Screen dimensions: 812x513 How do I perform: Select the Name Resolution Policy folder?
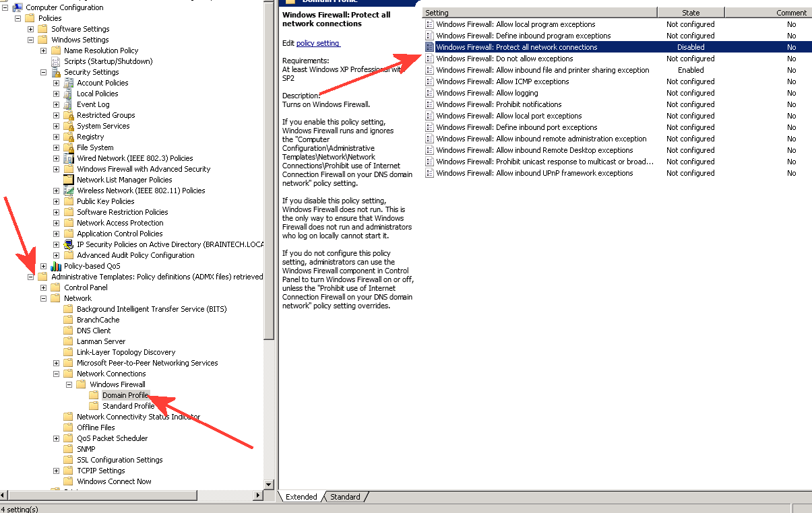click(x=101, y=50)
